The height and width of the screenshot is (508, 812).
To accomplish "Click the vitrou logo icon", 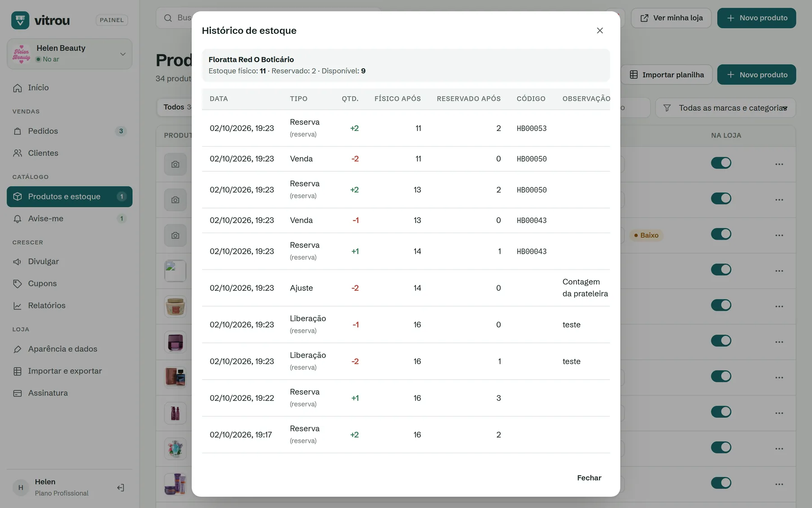I will coord(20,20).
